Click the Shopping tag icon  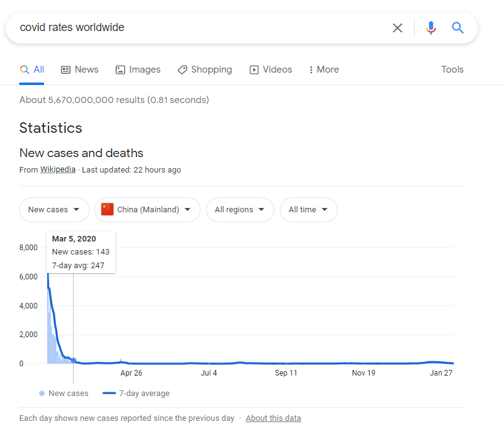[x=182, y=70]
